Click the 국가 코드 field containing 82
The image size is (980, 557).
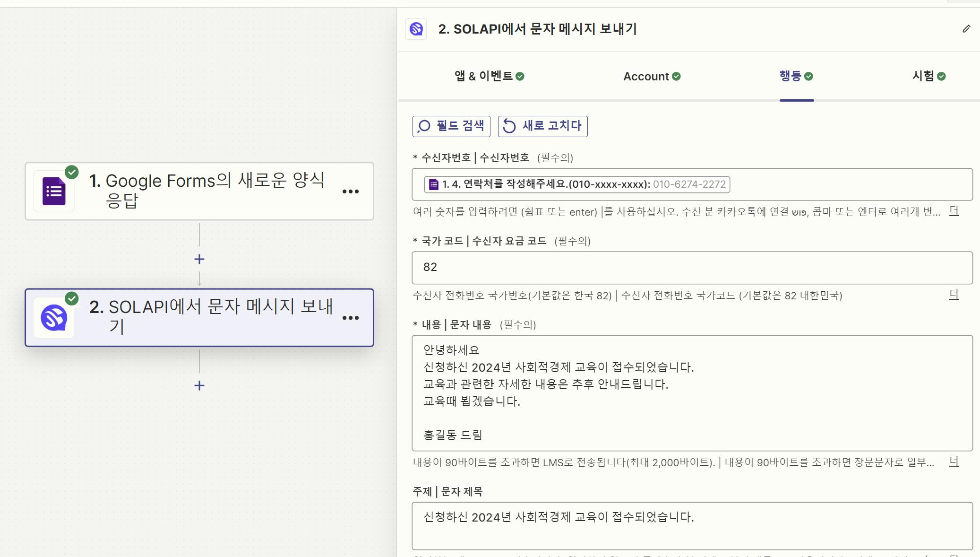coord(692,268)
